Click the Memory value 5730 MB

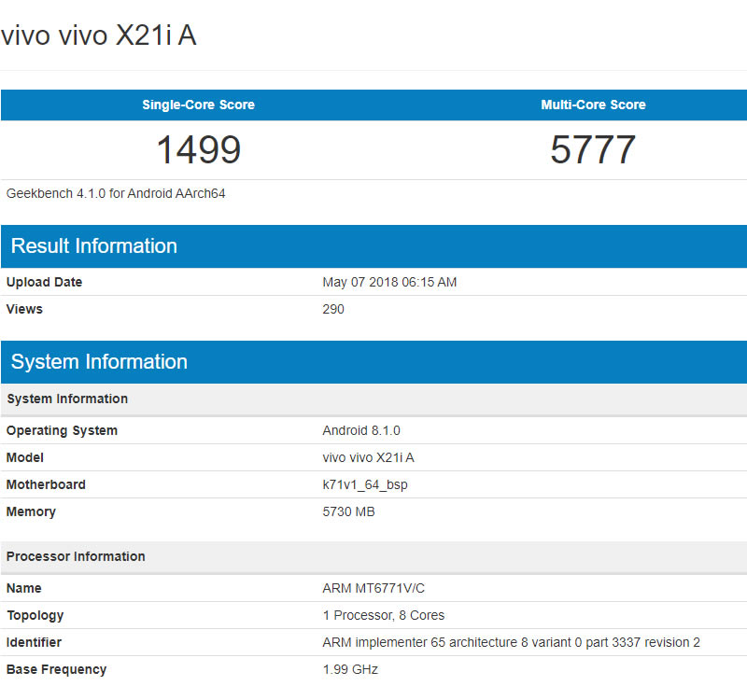(348, 511)
